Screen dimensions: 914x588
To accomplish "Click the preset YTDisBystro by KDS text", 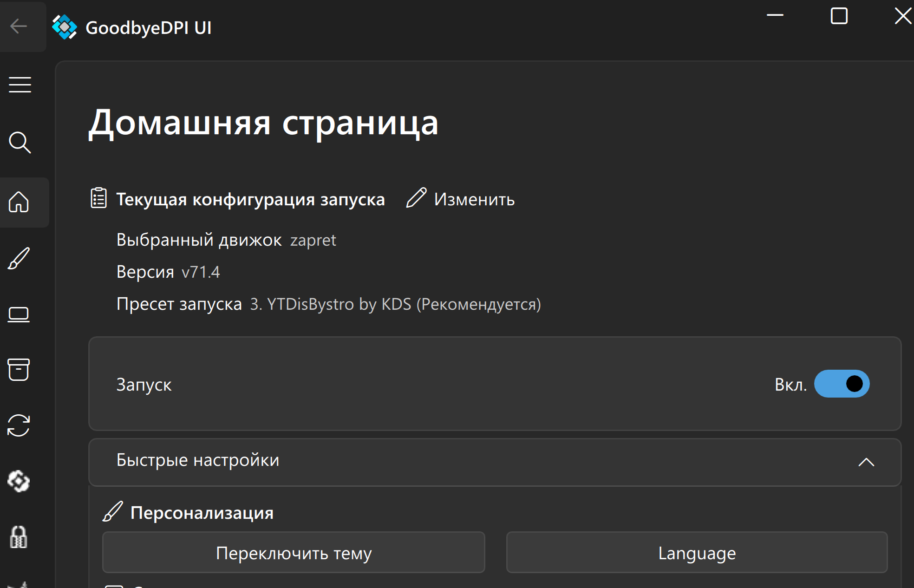I will click(x=396, y=304).
